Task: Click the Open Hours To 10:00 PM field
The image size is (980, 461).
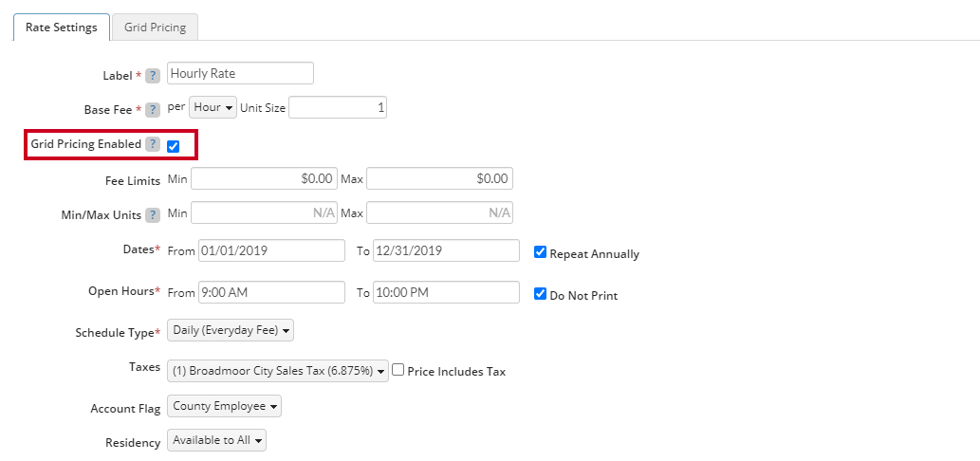Action: tap(446, 292)
